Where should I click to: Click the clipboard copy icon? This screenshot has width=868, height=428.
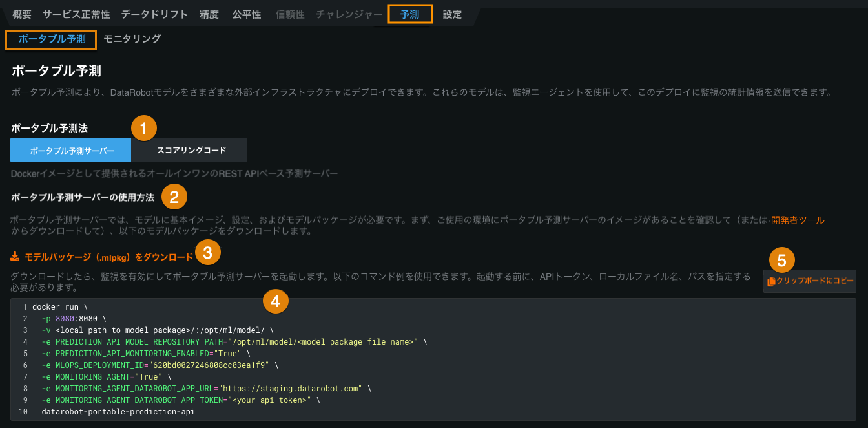(771, 282)
